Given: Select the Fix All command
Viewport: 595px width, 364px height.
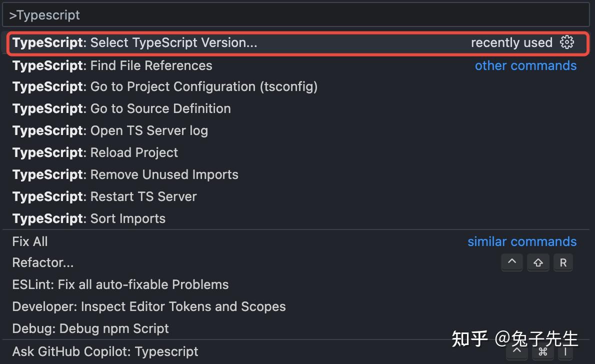Looking at the screenshot, I should tap(30, 242).
